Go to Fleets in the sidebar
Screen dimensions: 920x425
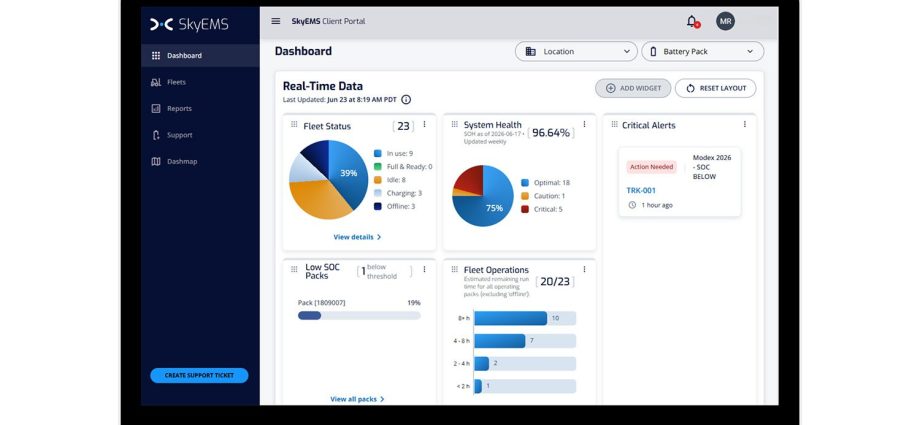click(200, 82)
